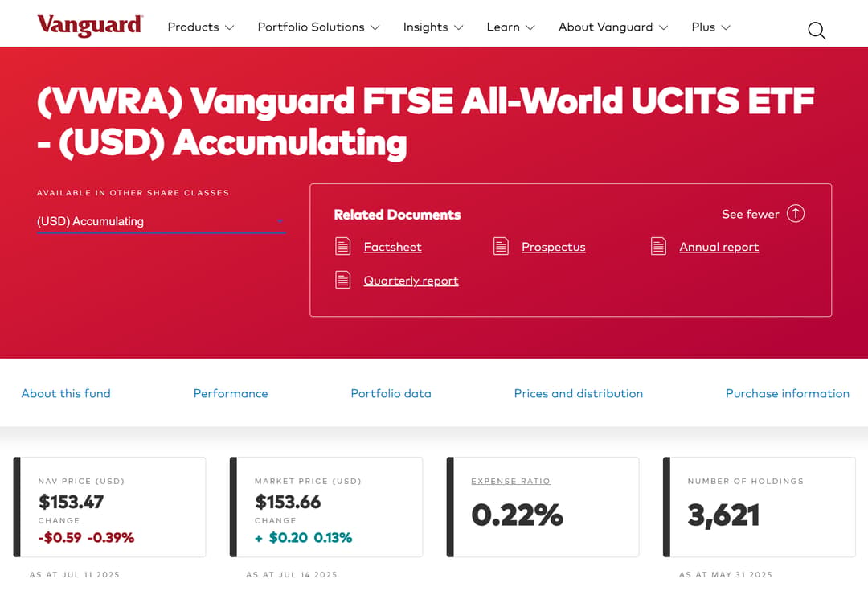The height and width of the screenshot is (591, 868).
Task: Click the market price $153.66 value
Action: pos(288,502)
